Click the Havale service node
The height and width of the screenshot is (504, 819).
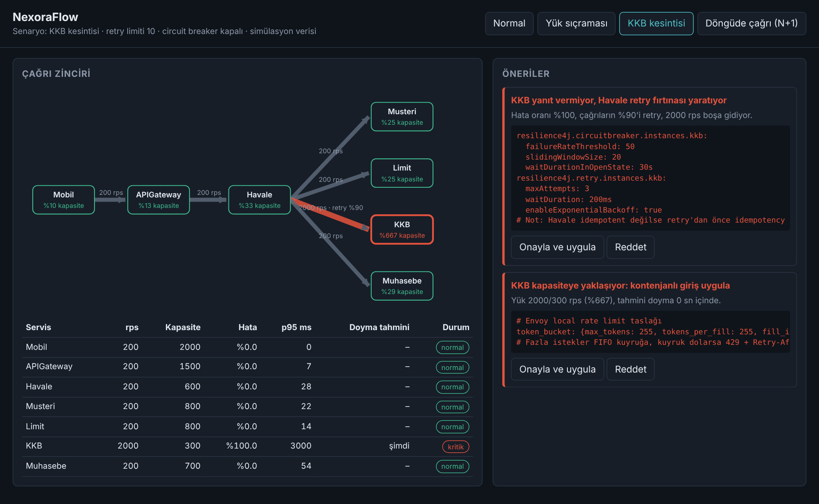click(x=260, y=200)
